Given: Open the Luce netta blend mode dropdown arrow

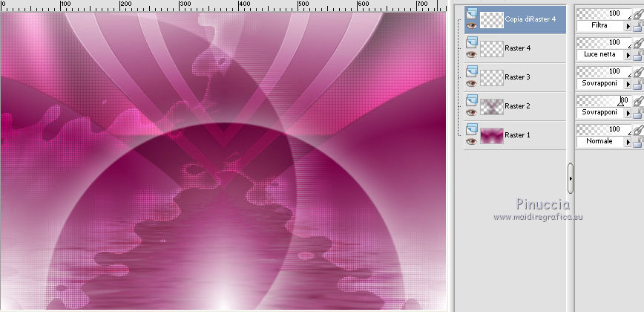Looking at the screenshot, I should [x=628, y=55].
